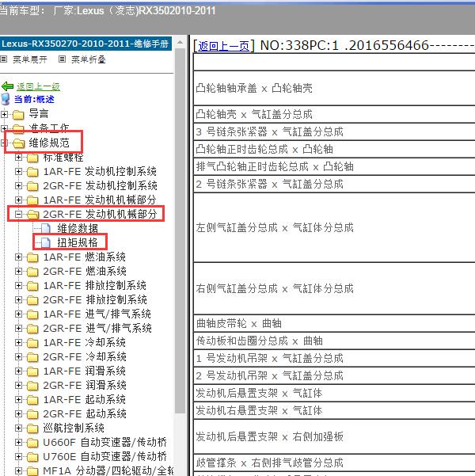Click row 发动机右悬置支架 x 气缸体
Screen dimensions: 475x476
334,411
